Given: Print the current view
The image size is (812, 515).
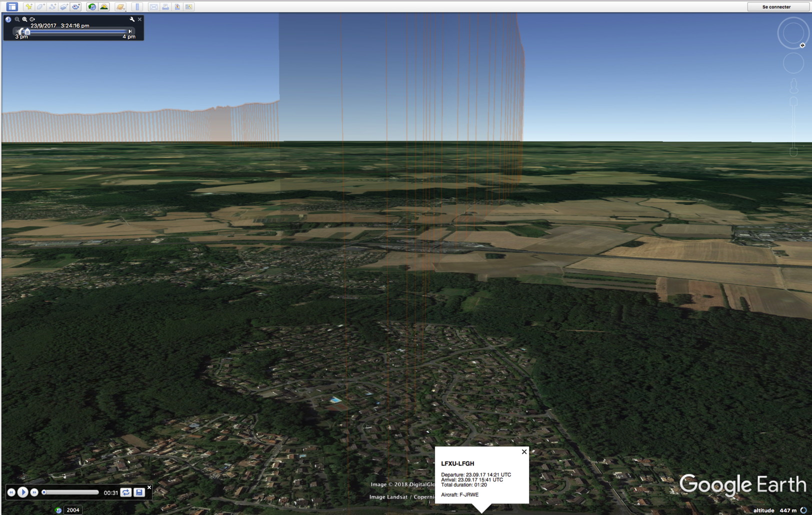Looking at the screenshot, I should click(x=165, y=6).
